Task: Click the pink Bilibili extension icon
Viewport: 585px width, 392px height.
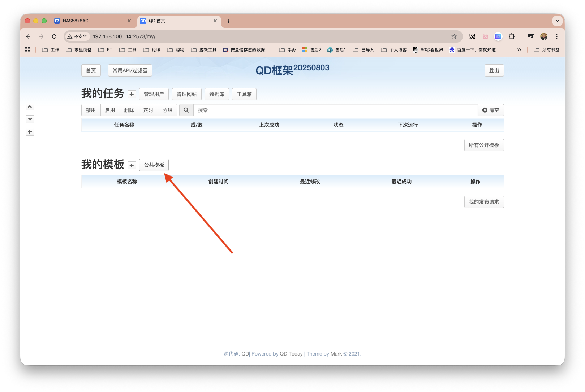Action: [x=485, y=36]
